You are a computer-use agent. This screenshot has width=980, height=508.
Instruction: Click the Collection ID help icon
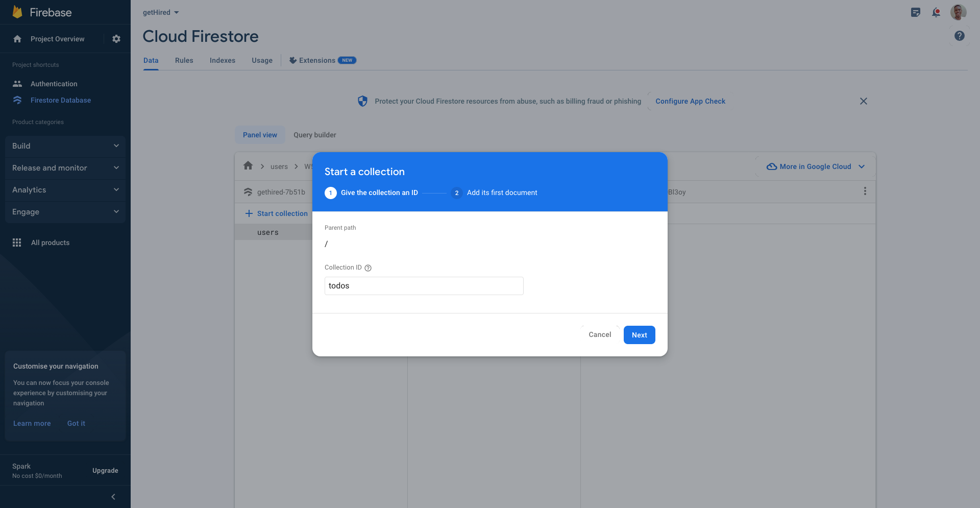pos(368,268)
